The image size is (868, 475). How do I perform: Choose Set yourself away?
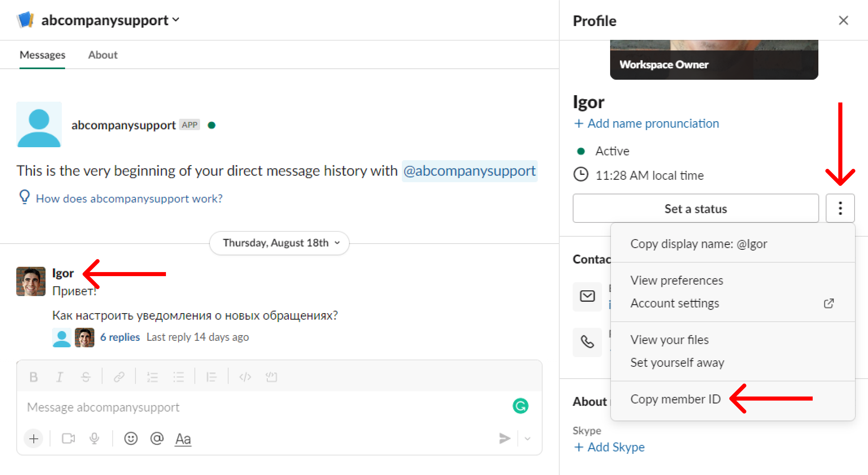pyautogui.click(x=733, y=363)
